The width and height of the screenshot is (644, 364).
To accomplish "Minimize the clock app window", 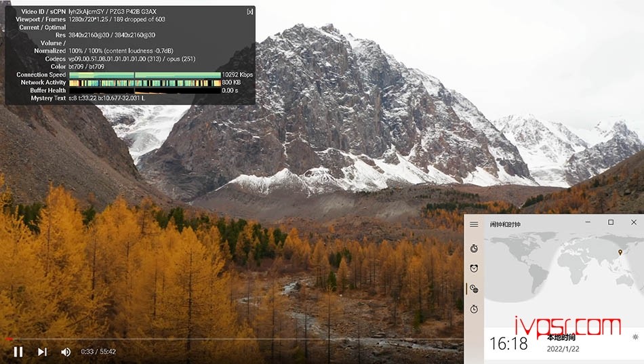I will pos(588,222).
